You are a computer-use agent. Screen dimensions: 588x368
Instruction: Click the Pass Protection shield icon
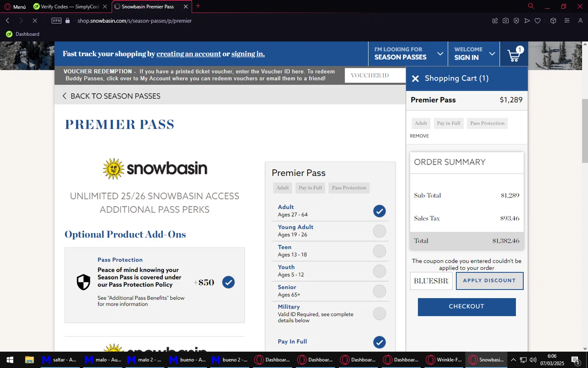(x=83, y=282)
